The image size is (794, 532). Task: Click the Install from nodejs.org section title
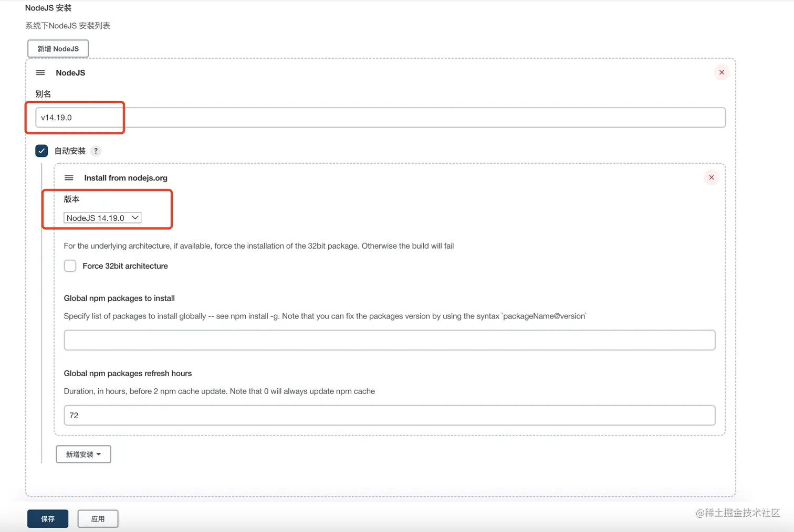point(126,178)
